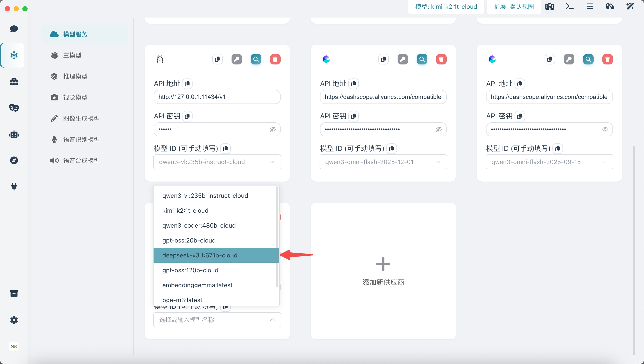Click the glasses icon in top bar
The width and height of the screenshot is (644, 364).
[x=610, y=7]
